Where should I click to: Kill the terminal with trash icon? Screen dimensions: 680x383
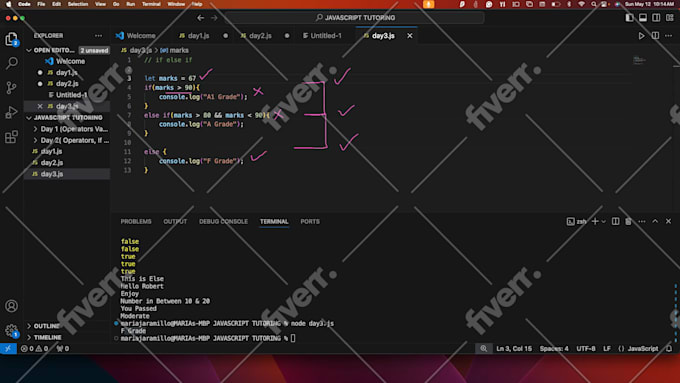point(628,221)
